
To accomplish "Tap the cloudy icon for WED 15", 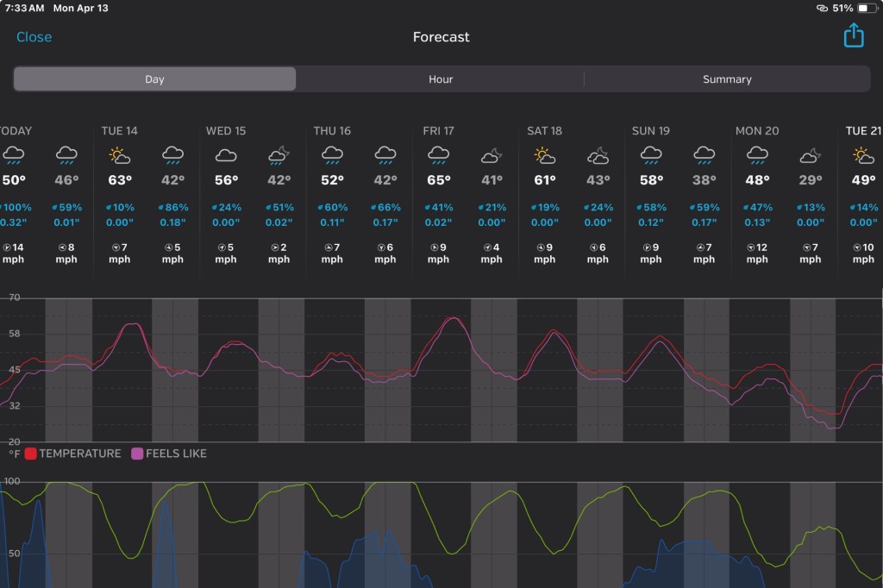I will [226, 156].
